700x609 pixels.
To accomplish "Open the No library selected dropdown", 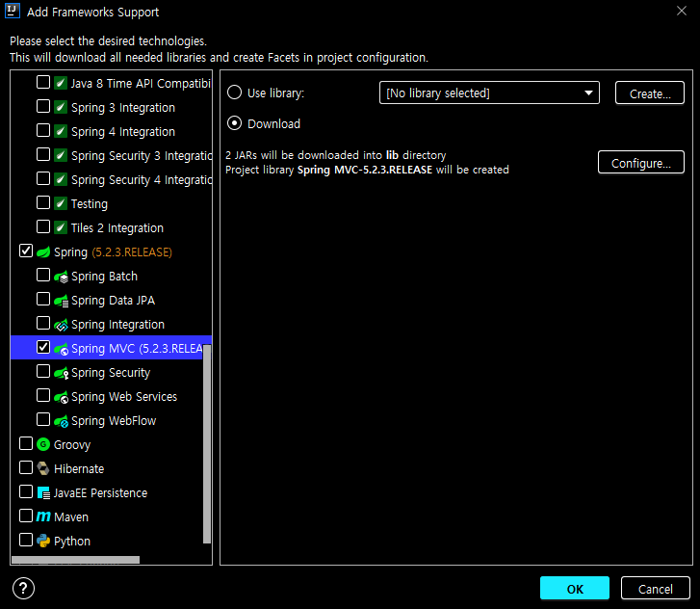I will pyautogui.click(x=489, y=93).
